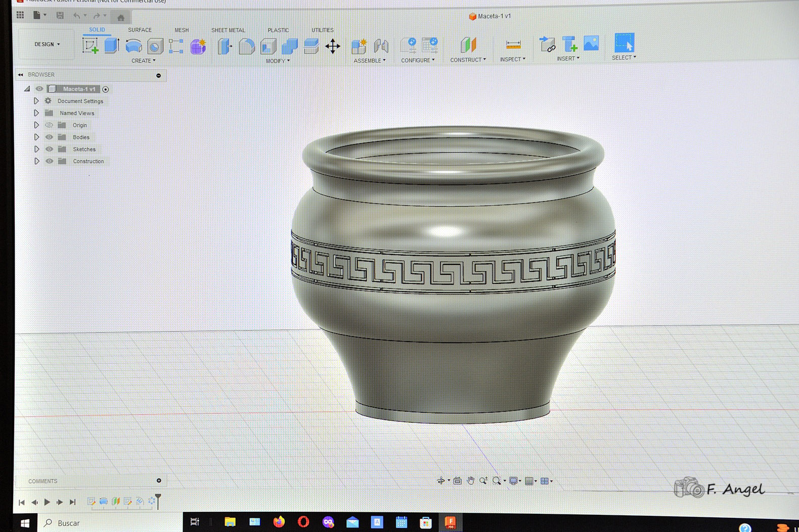Open the SELECT dropdown menu
This screenshot has width=799, height=532.
[x=624, y=58]
